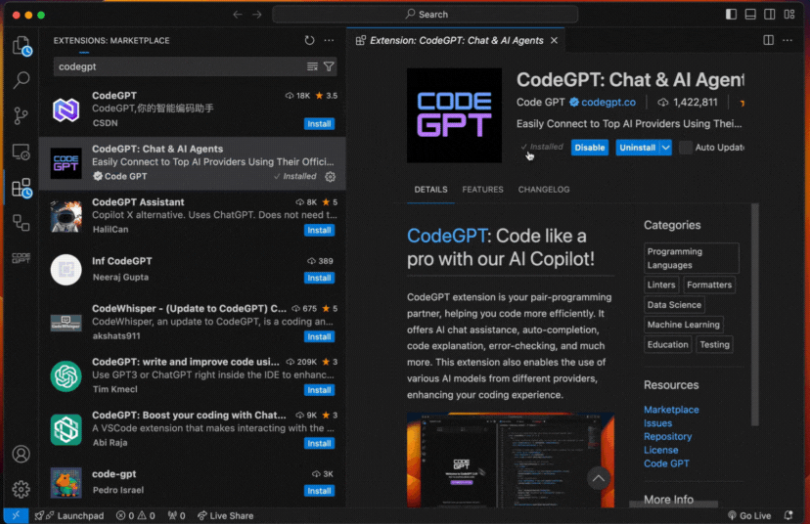Open the Code GPT resource link
The image size is (810, 524).
pos(666,464)
